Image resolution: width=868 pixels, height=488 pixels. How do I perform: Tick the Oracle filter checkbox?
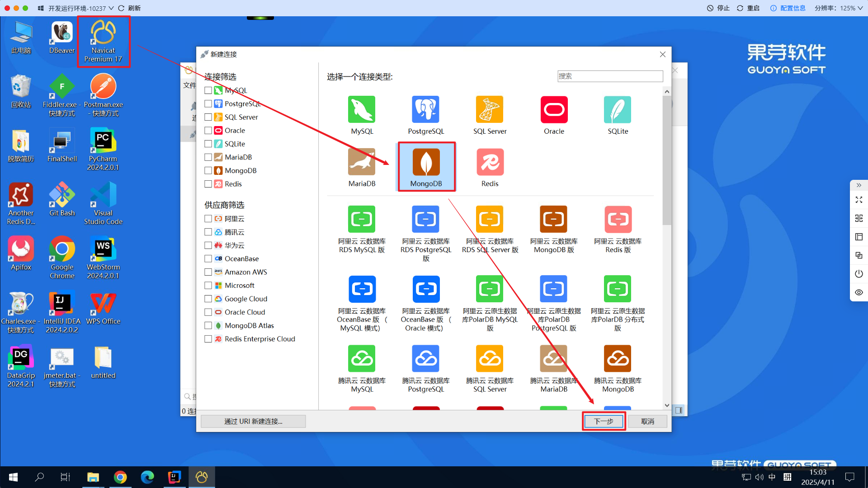coord(208,130)
